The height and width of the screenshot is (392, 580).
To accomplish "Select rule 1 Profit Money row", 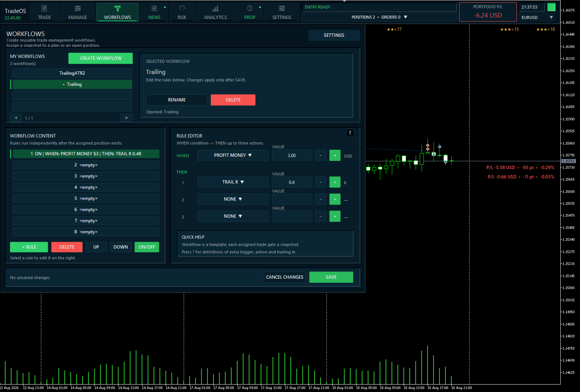I will pos(86,154).
